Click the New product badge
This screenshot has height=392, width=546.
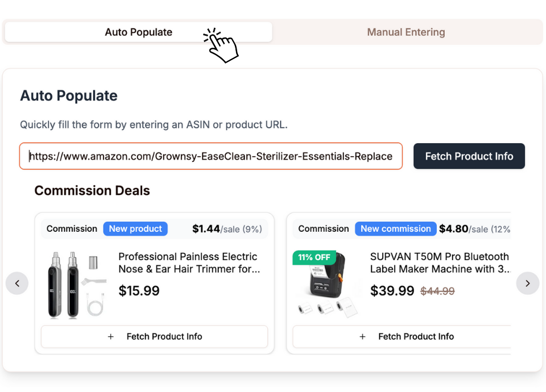click(135, 229)
